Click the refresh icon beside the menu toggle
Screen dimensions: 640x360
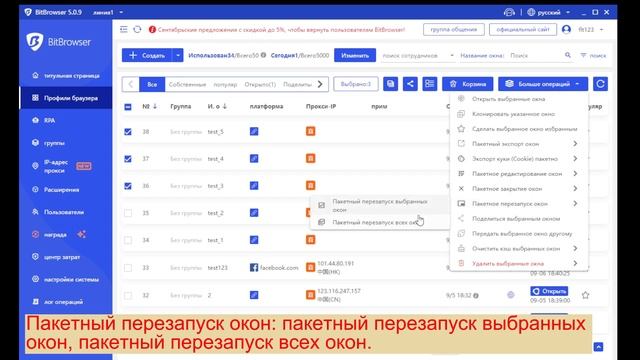pos(138,29)
